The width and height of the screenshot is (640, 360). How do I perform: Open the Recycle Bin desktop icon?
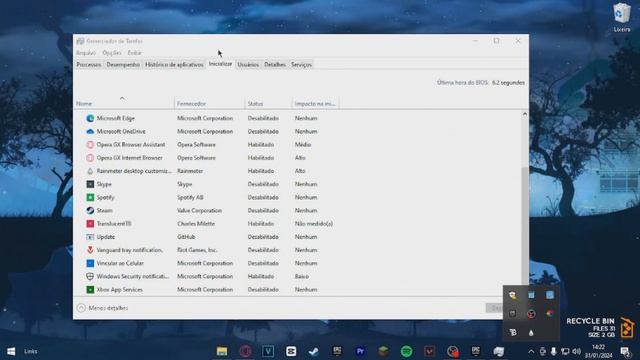(x=622, y=18)
